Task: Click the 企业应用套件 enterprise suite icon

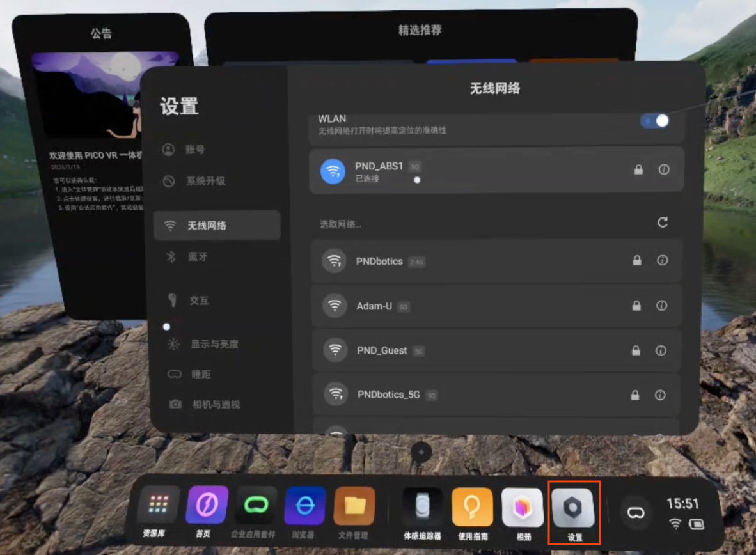Action: (256, 505)
